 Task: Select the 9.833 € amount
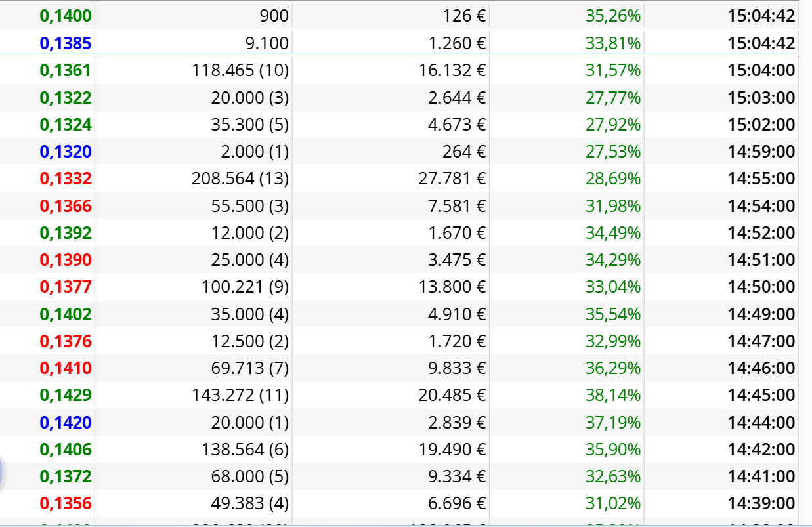click(x=457, y=368)
